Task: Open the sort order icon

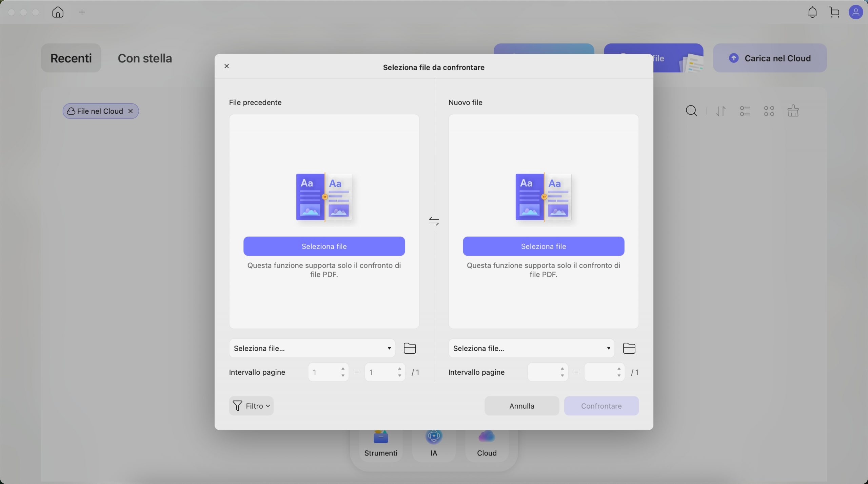Action: (721, 111)
